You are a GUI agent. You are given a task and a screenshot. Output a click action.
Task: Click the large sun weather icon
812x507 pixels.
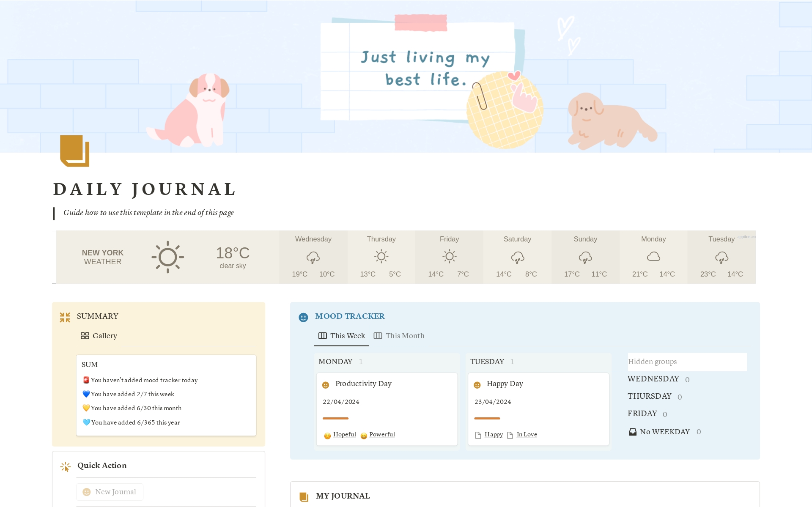click(168, 257)
